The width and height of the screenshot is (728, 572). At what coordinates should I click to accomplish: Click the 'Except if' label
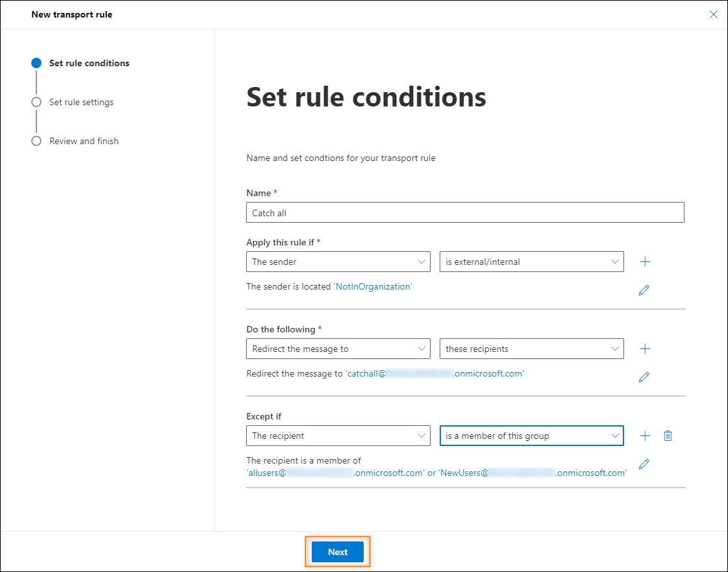tap(264, 416)
